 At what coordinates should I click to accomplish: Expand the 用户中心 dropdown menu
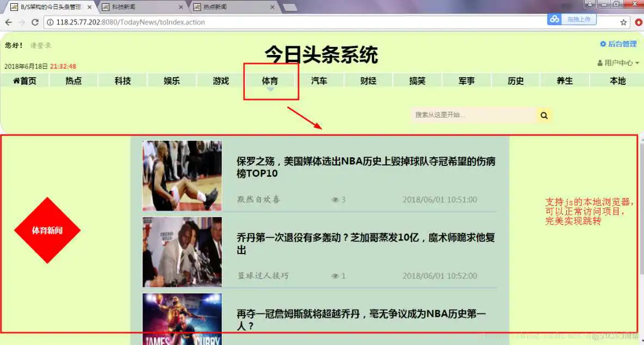[618, 63]
